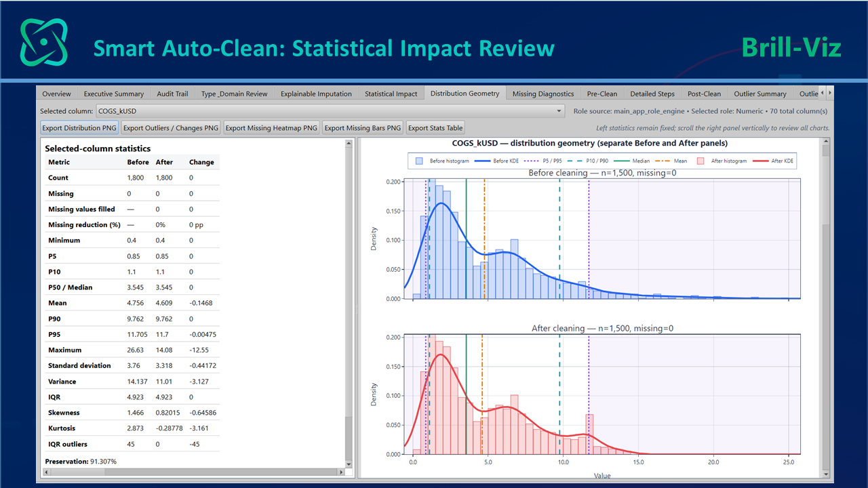The width and height of the screenshot is (868, 488).
Task: Select the Post-Clean tab
Action: pyautogui.click(x=704, y=94)
